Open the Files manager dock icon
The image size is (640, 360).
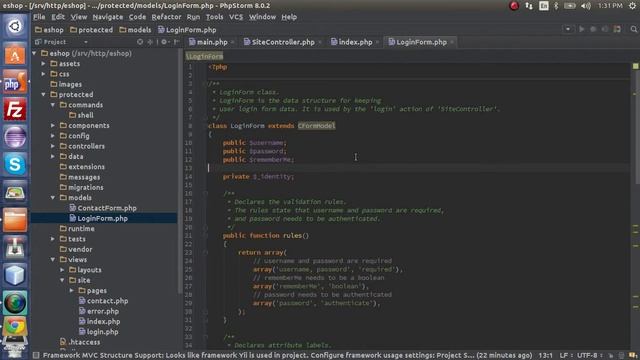15,220
